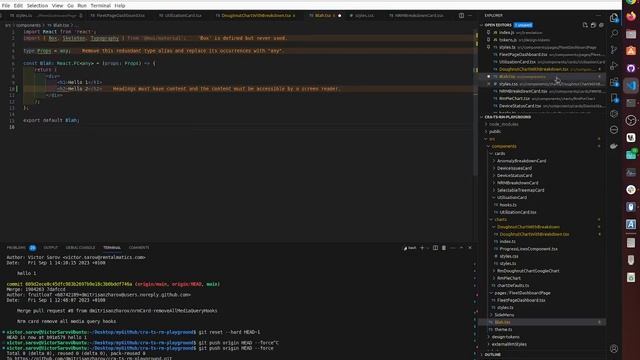Collapse the Open Editors section

pos(498,25)
